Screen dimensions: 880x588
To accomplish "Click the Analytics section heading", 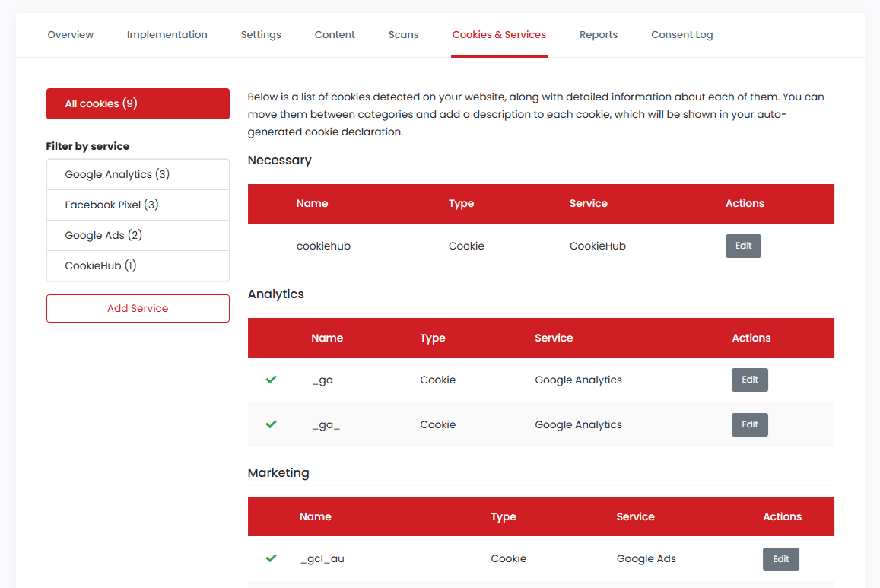I will click(x=275, y=294).
